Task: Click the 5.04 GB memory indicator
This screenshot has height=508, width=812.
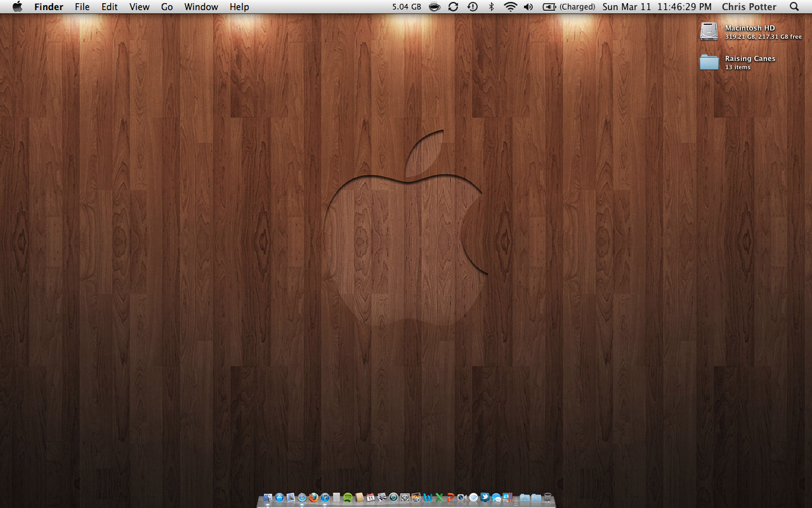Action: click(x=407, y=7)
